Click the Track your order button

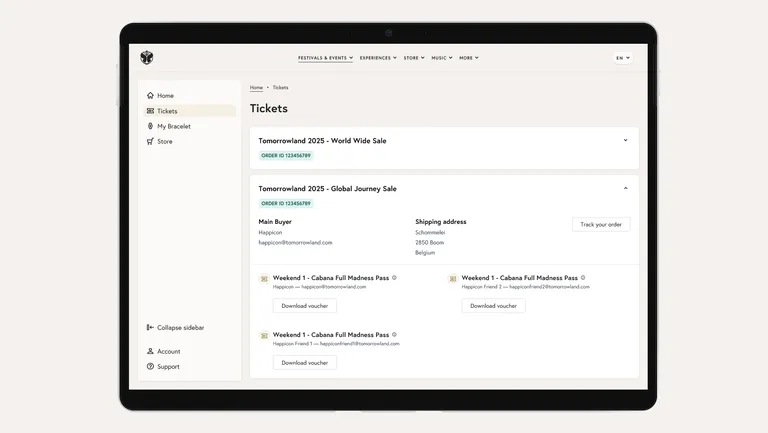(x=601, y=224)
